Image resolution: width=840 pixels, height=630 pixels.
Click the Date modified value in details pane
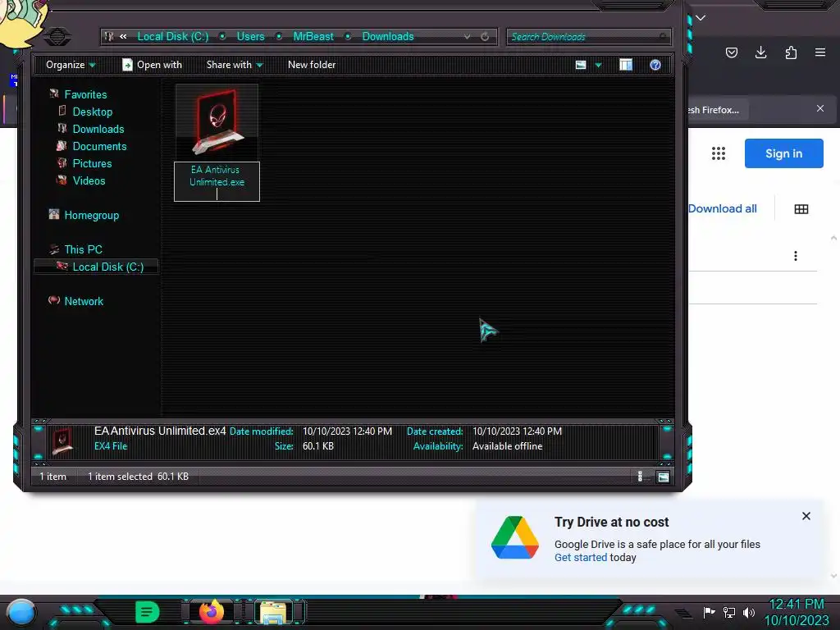click(347, 431)
